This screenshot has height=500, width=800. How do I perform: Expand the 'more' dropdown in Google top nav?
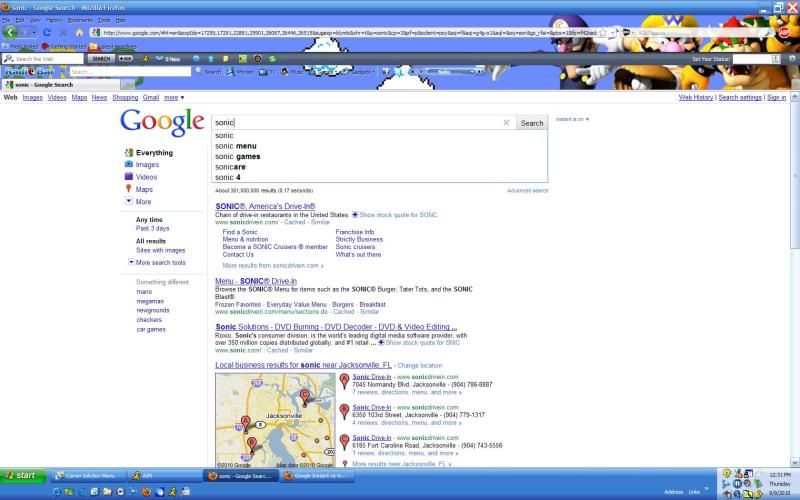point(174,97)
